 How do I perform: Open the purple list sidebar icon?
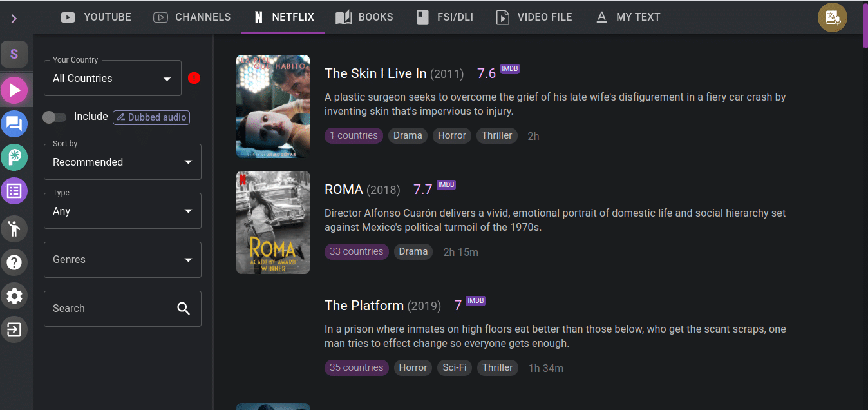(x=14, y=191)
